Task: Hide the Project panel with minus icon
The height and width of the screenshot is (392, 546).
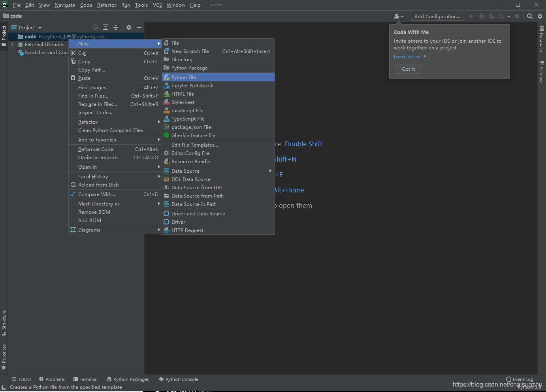Action: 139,27
